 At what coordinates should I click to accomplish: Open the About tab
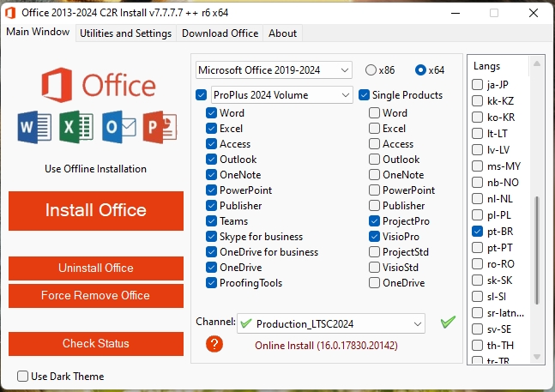click(x=282, y=33)
